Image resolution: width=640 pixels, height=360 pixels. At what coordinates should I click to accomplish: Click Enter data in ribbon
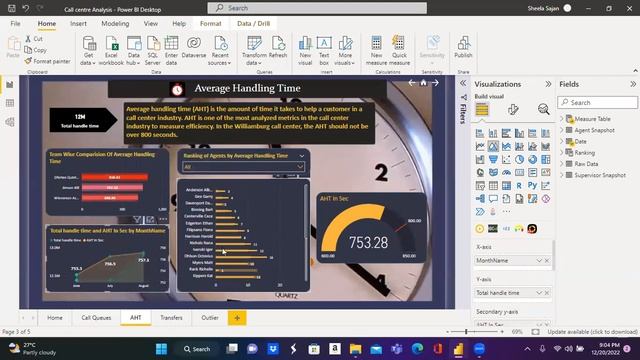(171, 51)
